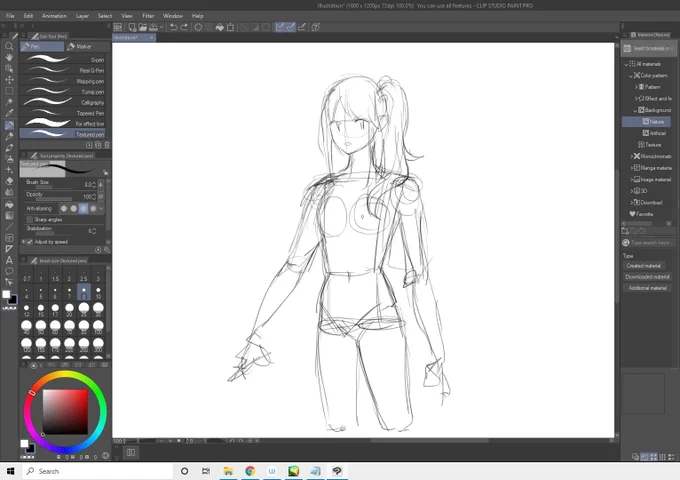Select the Eraser tool
Viewport: 680px width, 480px height.
9,181
